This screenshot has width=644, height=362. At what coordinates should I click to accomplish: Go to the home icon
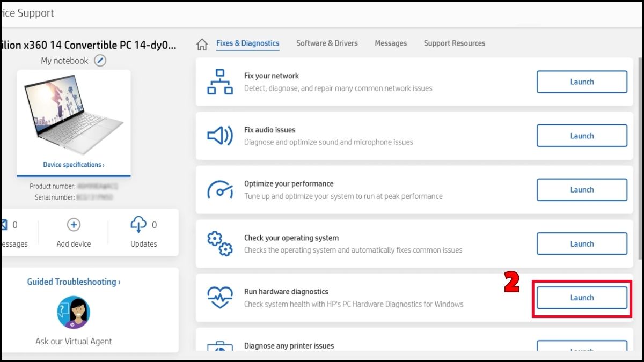pyautogui.click(x=202, y=43)
